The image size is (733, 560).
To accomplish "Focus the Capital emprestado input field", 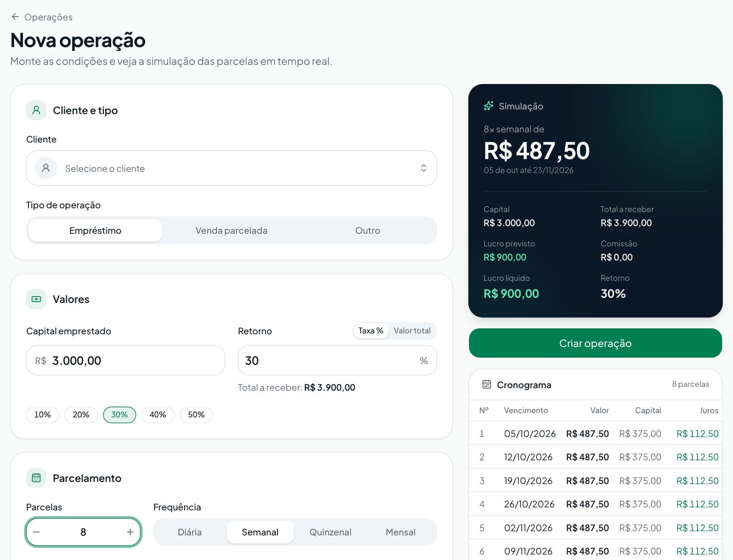I will pyautogui.click(x=126, y=360).
